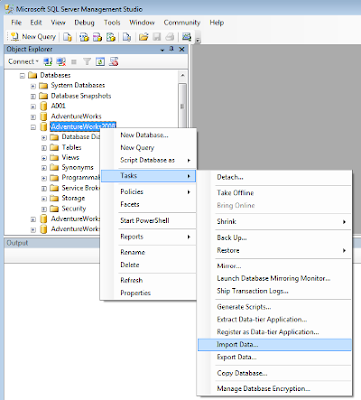
Task: Open the Tools menu
Action: (112, 23)
